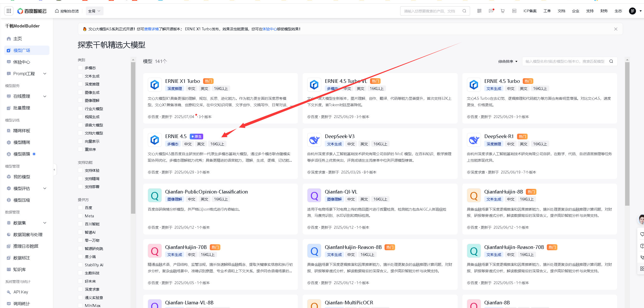Viewport: 644px width, 308px height.
Task: Click the Baidu AI Cloud logo
Action: tap(32, 11)
